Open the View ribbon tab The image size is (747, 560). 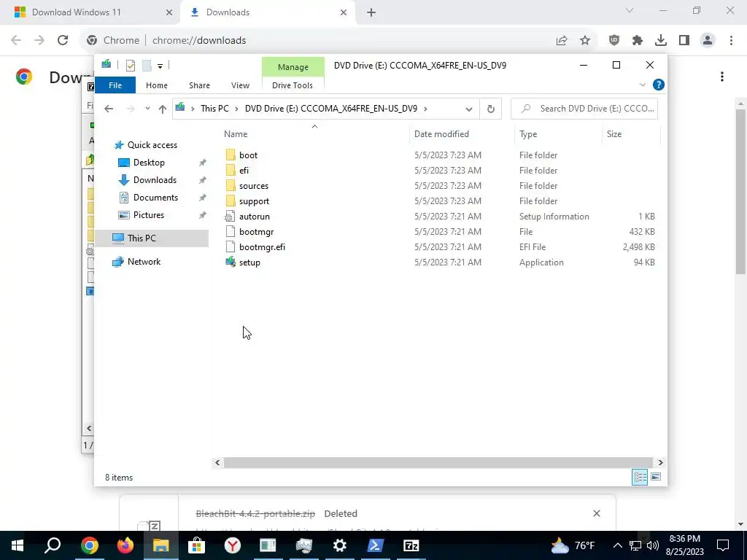click(240, 85)
